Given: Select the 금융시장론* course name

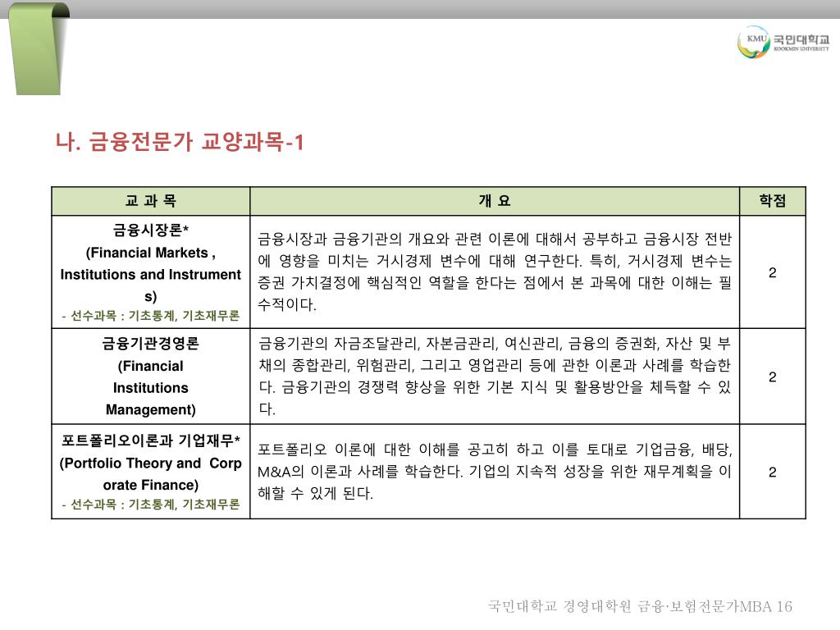Looking at the screenshot, I should coord(151,230).
